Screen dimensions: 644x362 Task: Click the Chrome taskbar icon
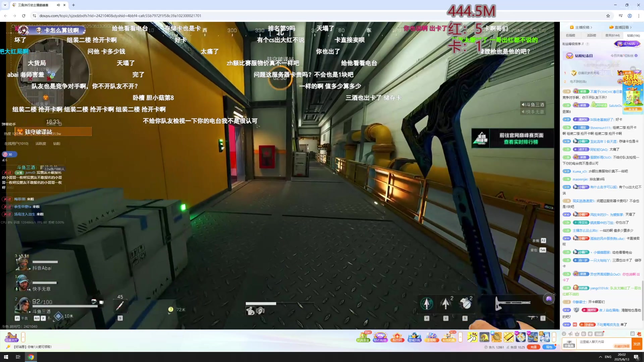click(x=31, y=357)
